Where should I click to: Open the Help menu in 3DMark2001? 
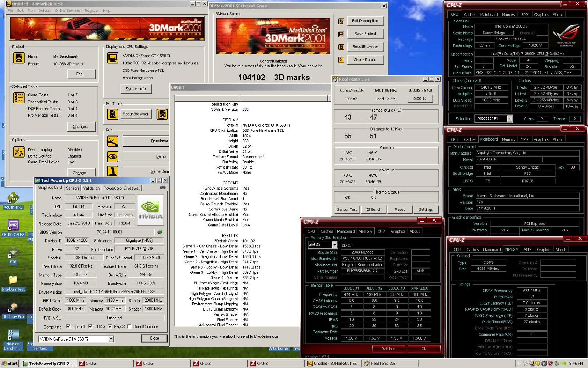click(x=107, y=11)
